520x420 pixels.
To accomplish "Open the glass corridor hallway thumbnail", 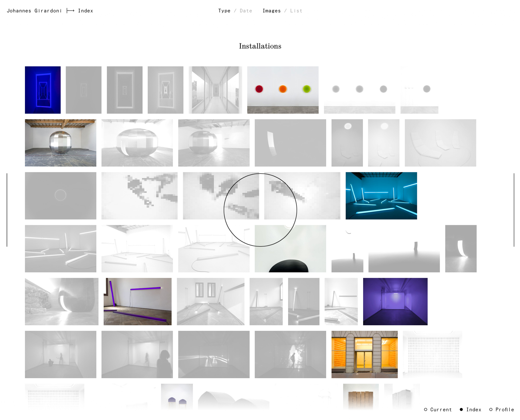I will click(215, 90).
